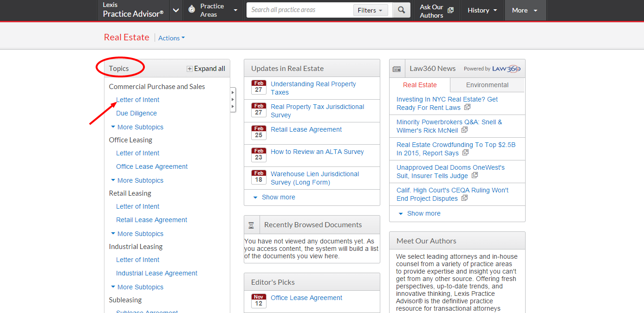Click the Real Estate page title

click(127, 38)
